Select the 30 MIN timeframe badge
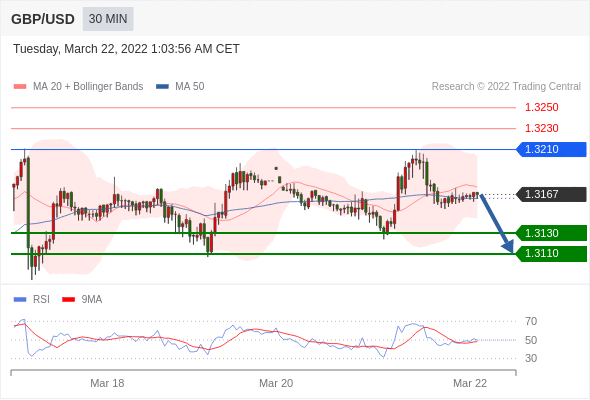 click(108, 19)
